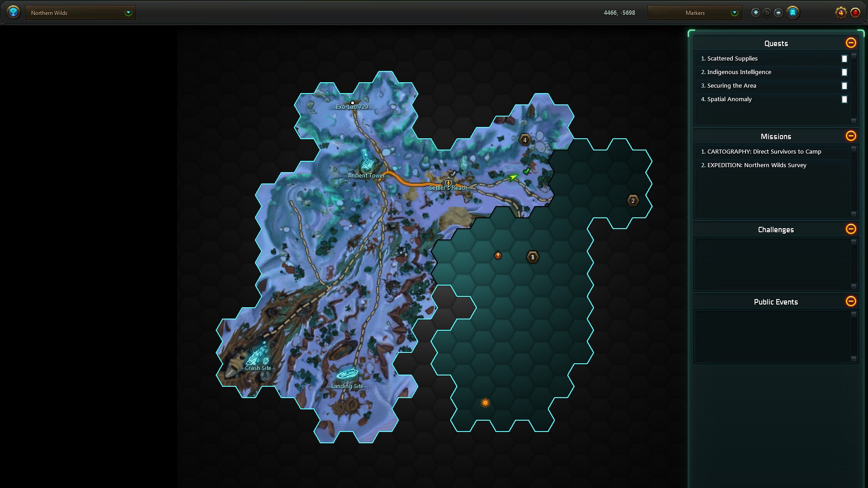Zoom out with the minus button
Image resolution: width=868 pixels, height=488 pixels.
coord(778,13)
